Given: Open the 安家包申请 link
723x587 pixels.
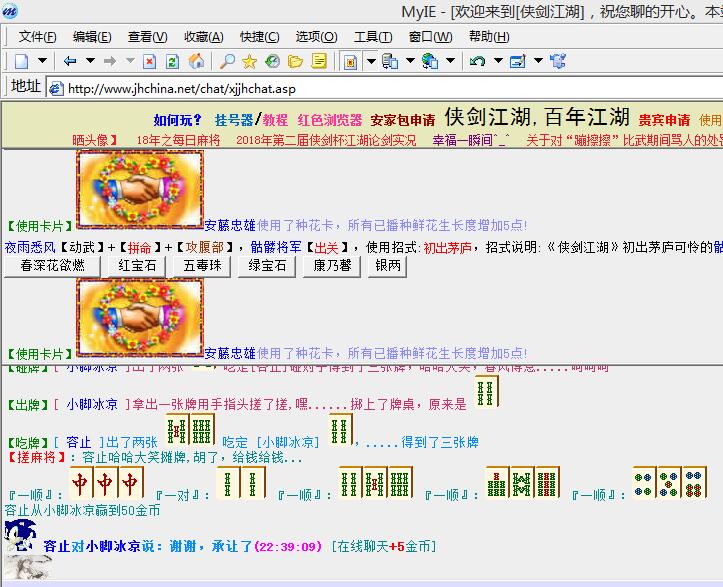Looking at the screenshot, I should tap(403, 120).
